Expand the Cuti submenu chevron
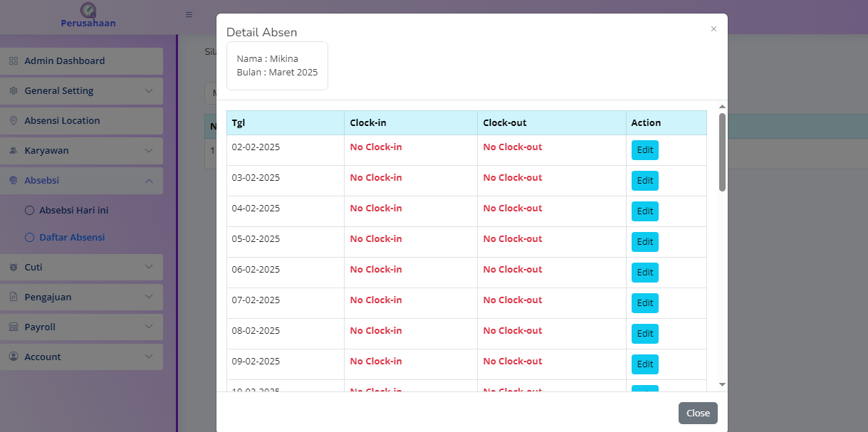Screen dimensions: 868x432 tap(148, 268)
